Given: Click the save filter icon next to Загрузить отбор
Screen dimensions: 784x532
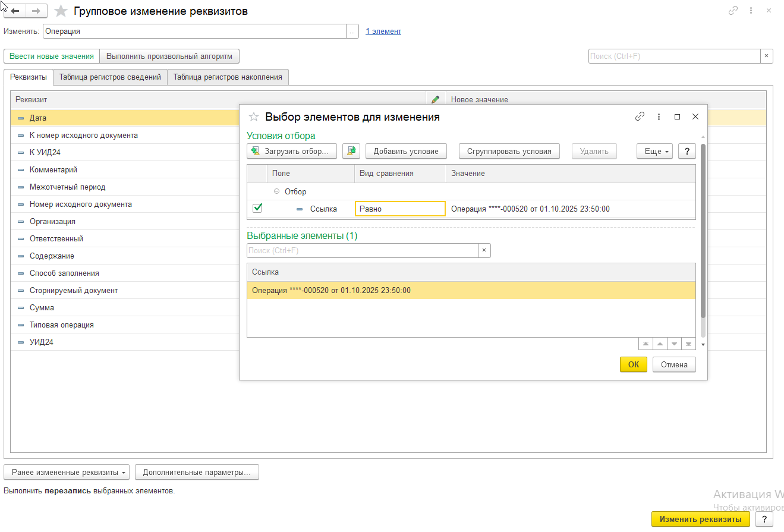Looking at the screenshot, I should [x=351, y=151].
